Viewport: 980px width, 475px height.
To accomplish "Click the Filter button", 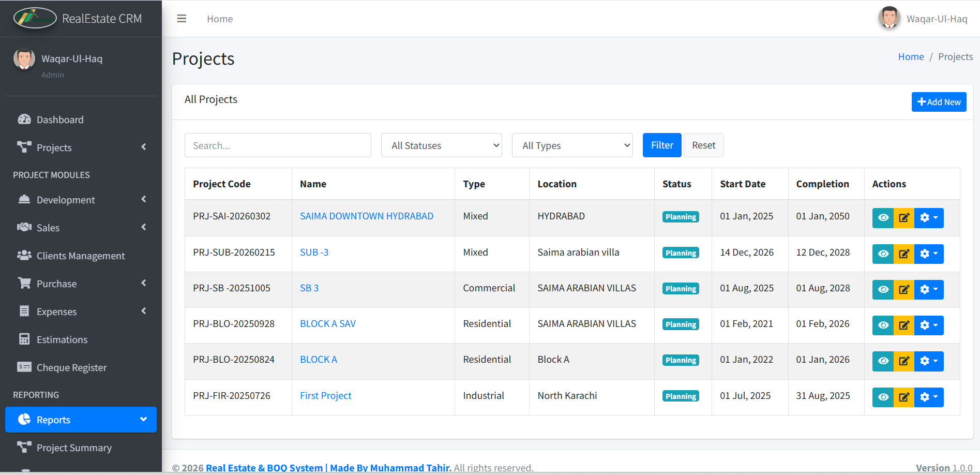I will pos(661,145).
